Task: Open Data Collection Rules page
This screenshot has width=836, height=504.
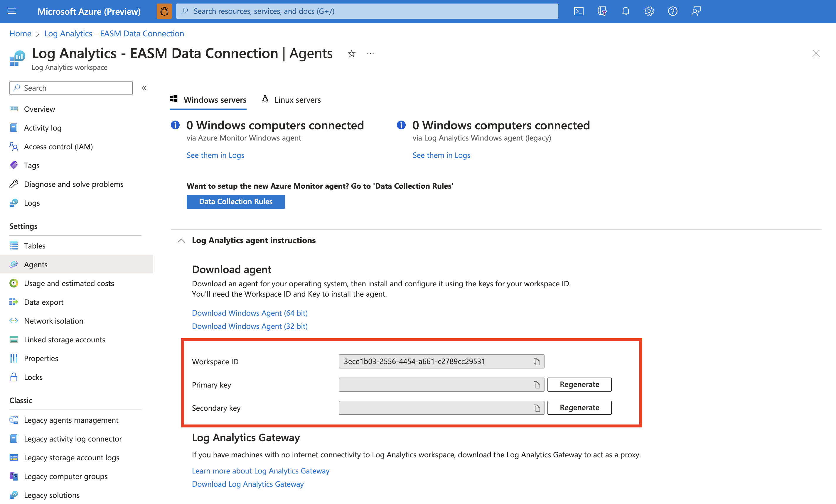Action: (x=236, y=201)
